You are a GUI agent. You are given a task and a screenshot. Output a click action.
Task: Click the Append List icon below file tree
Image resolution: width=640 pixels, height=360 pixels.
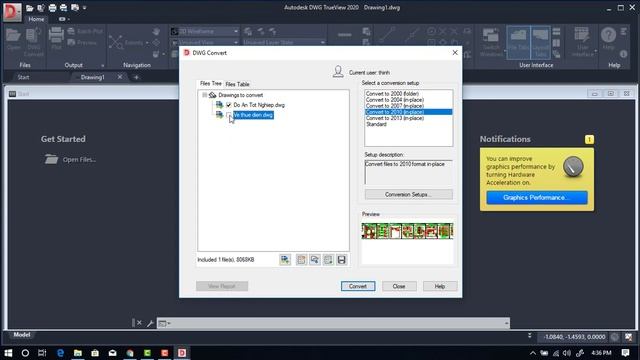coord(328,260)
